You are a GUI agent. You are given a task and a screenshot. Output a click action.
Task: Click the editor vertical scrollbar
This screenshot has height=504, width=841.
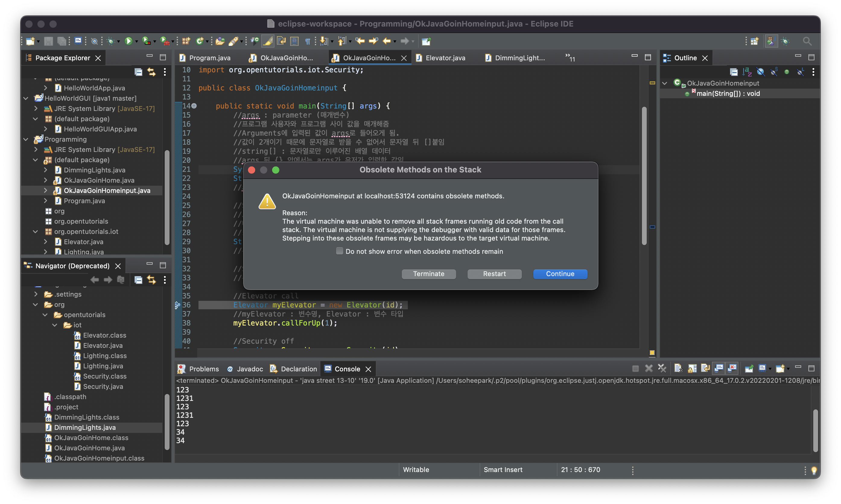(644, 177)
